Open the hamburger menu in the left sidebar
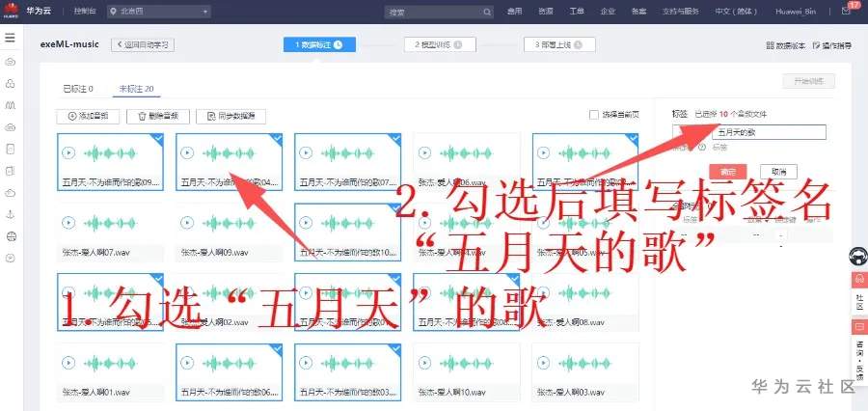The image size is (868, 411). (x=10, y=39)
